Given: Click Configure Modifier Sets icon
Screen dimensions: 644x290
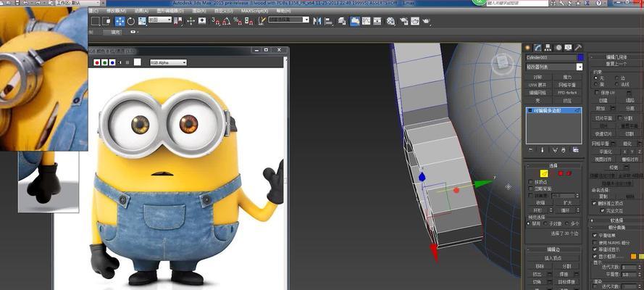Looking at the screenshot, I should pyautogui.click(x=576, y=150).
